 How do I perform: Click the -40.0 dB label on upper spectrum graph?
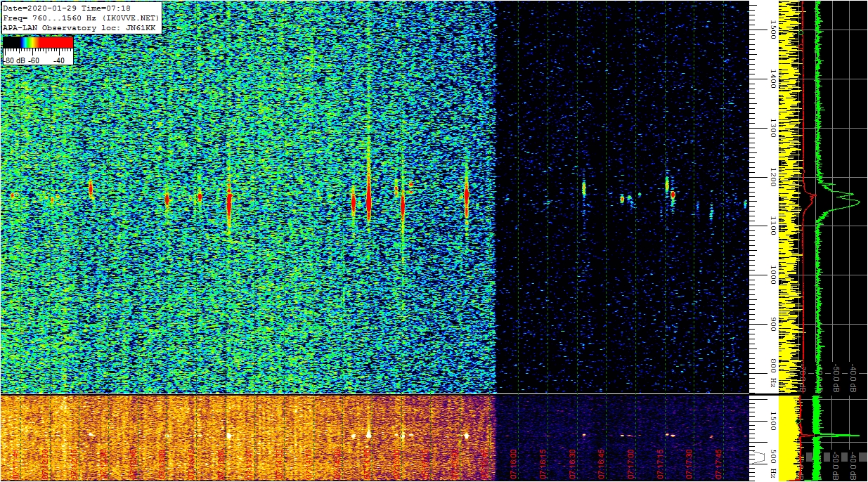coord(853,377)
